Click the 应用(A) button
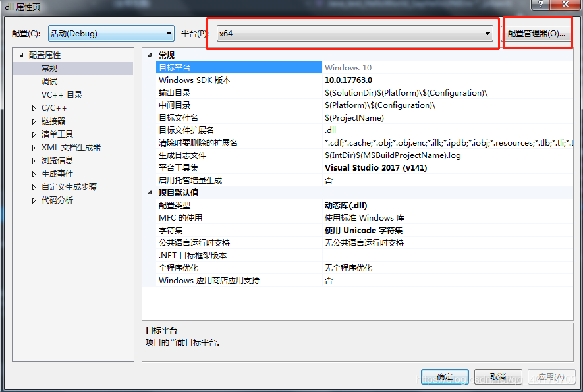The height and width of the screenshot is (392, 583). tap(551, 376)
